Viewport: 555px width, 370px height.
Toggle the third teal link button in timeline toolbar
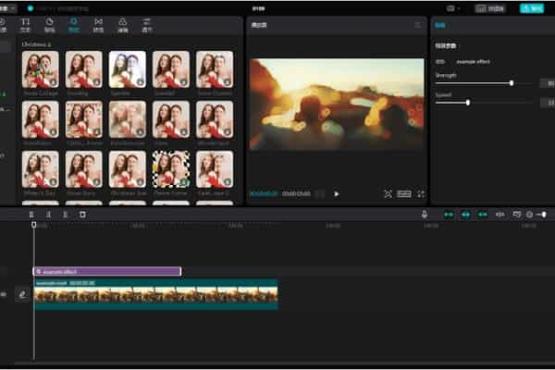(x=482, y=215)
